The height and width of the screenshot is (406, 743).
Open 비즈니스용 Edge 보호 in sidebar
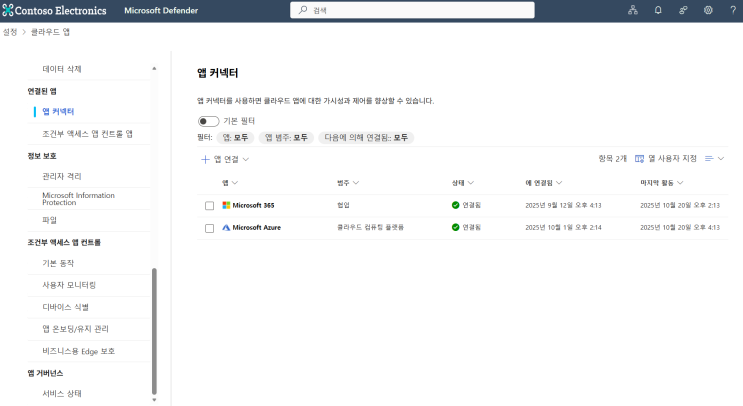pyautogui.click(x=79, y=351)
